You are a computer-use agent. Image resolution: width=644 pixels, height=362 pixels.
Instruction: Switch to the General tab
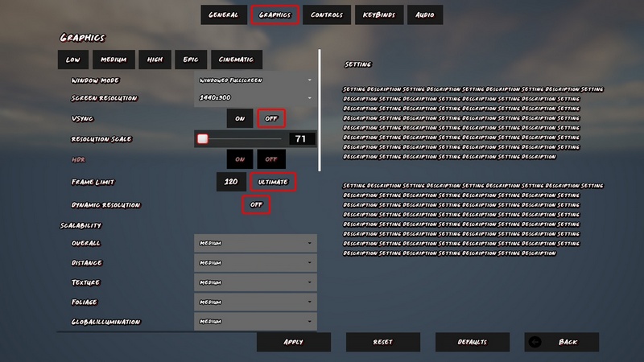tap(223, 14)
